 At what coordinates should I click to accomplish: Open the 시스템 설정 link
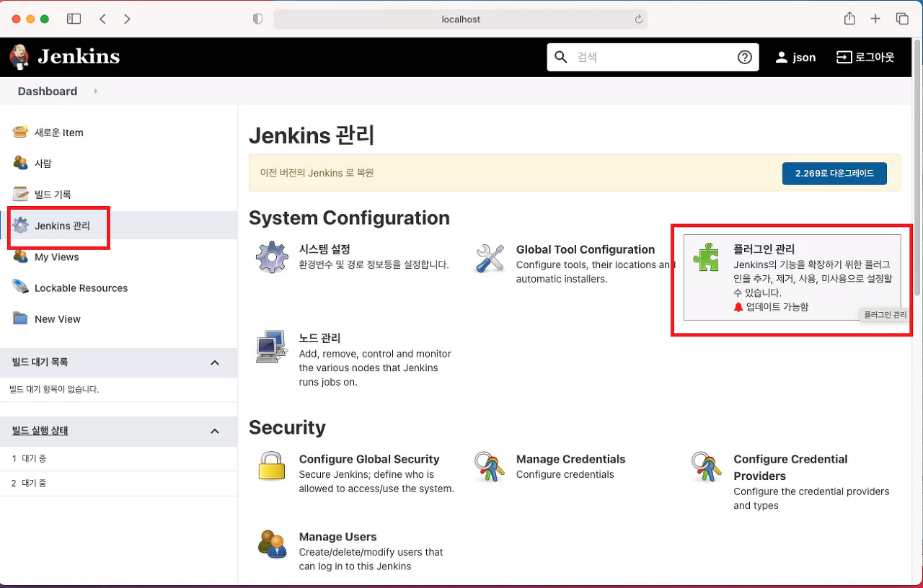pyautogui.click(x=324, y=249)
